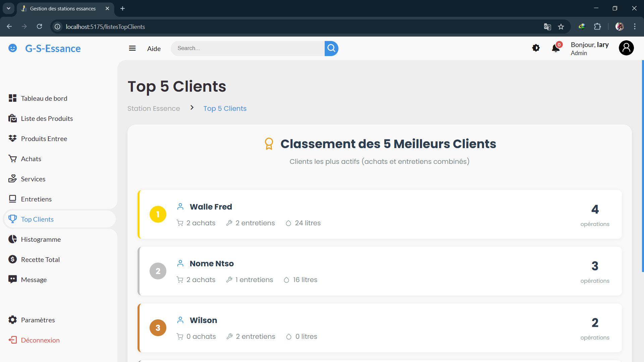644x362 pixels.
Task: Toggle dark mode theme icon
Action: (x=536, y=48)
